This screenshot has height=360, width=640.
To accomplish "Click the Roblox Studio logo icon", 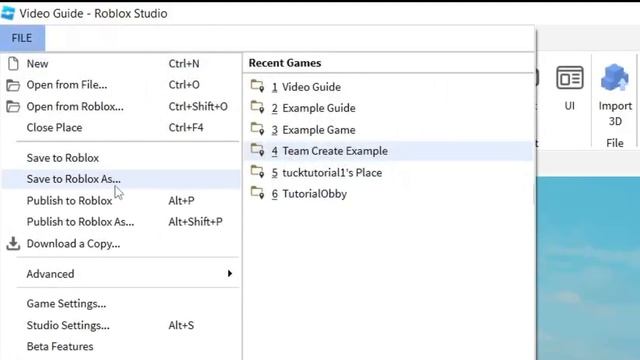I will [x=8, y=13].
